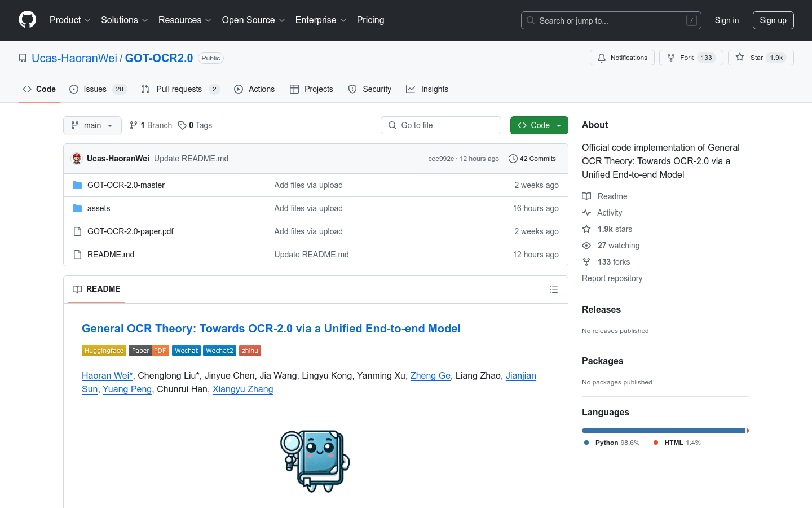Screen dimensions: 812x508
Task: View the 42 Commits history
Action: click(x=532, y=159)
